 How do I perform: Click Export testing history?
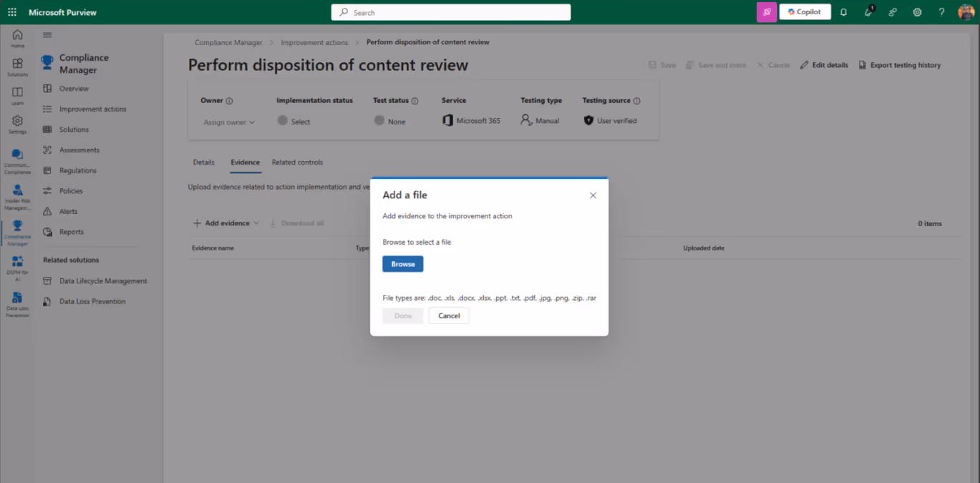coord(900,65)
